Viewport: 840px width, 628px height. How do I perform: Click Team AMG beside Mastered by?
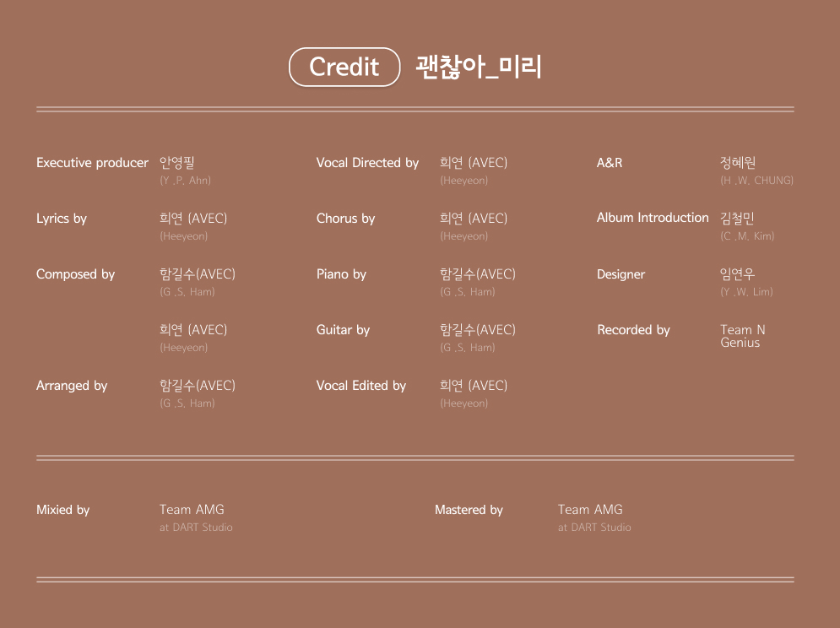coord(590,510)
